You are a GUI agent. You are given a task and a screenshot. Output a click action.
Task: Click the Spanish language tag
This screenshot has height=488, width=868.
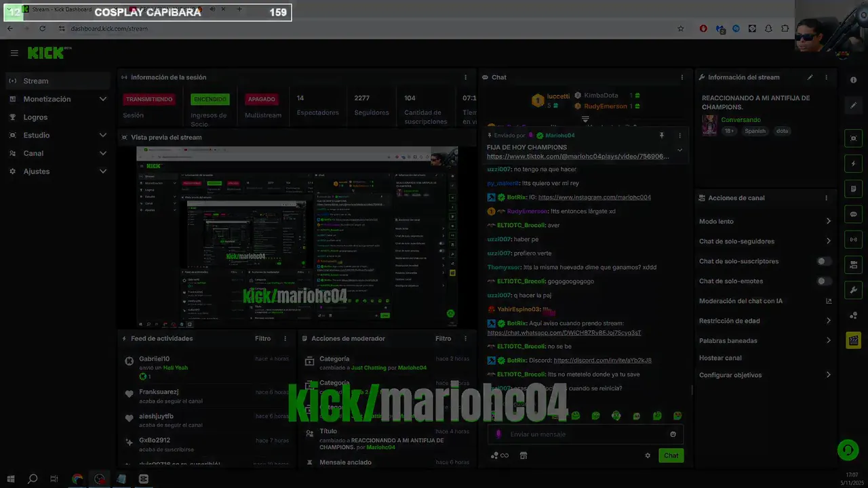pos(755,131)
